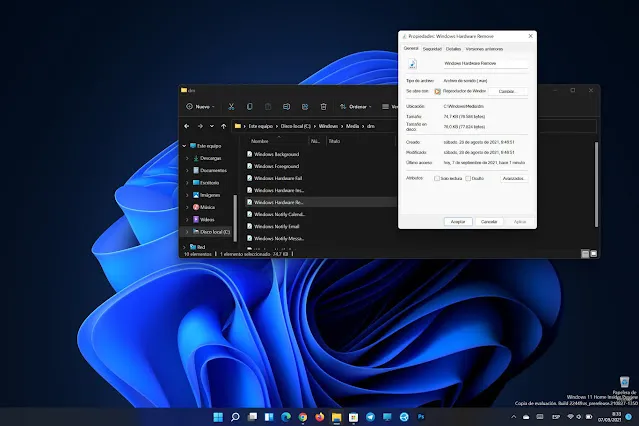Toggle the Solo lectura checkbox
The height and width of the screenshot is (426, 639).
coord(437,179)
